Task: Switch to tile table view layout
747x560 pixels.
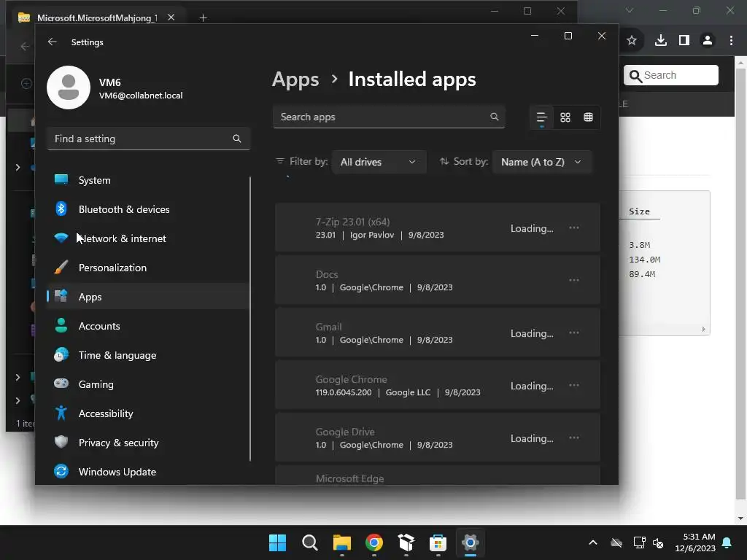Action: [x=589, y=117]
